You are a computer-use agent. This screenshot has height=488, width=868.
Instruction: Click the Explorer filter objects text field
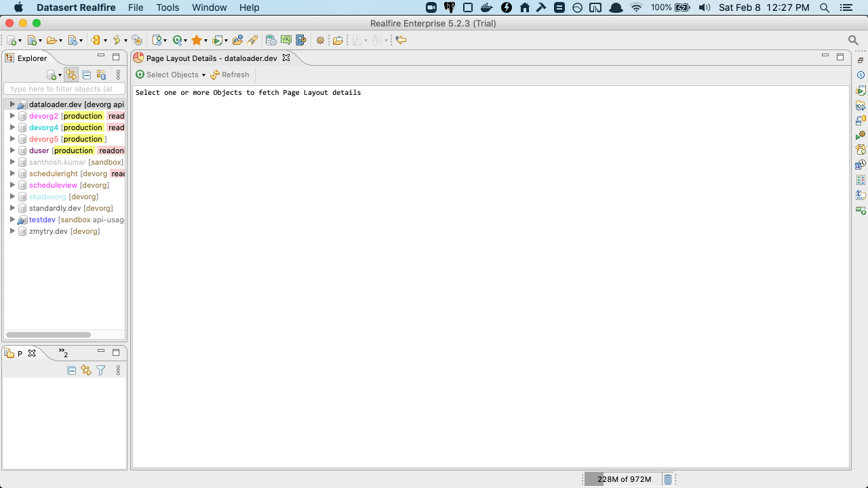[64, 89]
